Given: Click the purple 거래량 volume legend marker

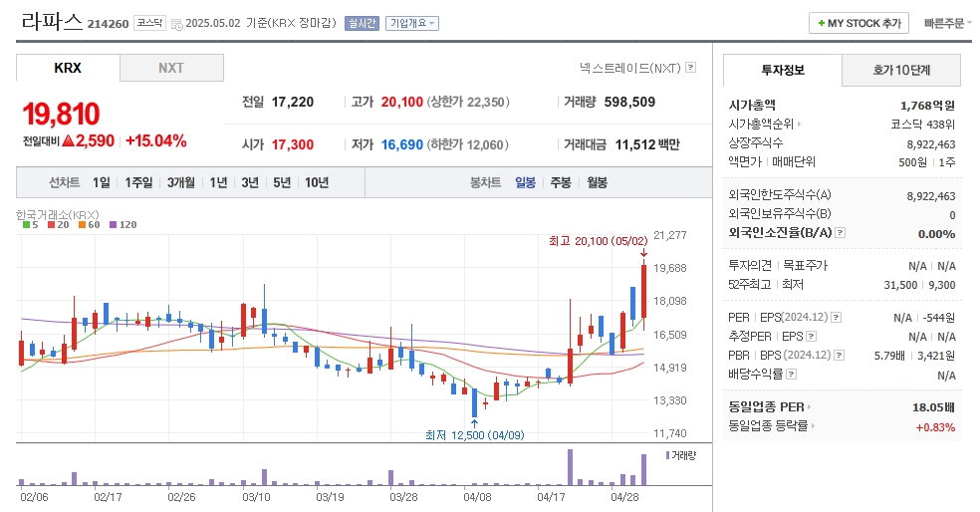Looking at the screenshot, I should click(x=667, y=456).
